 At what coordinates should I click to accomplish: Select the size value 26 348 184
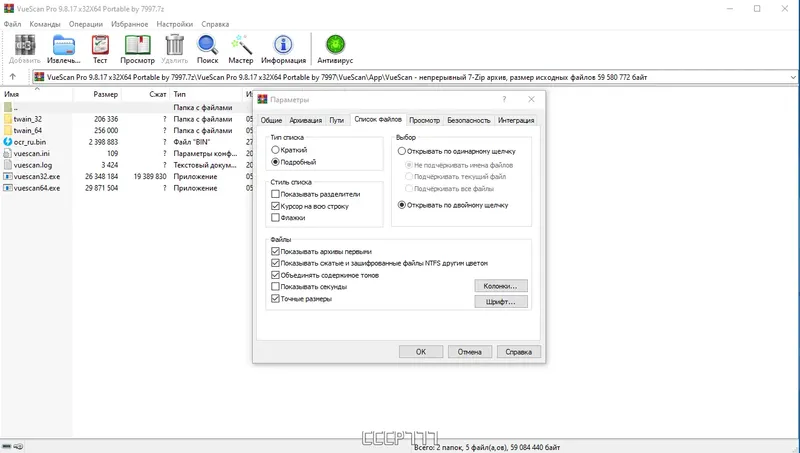coord(102,177)
